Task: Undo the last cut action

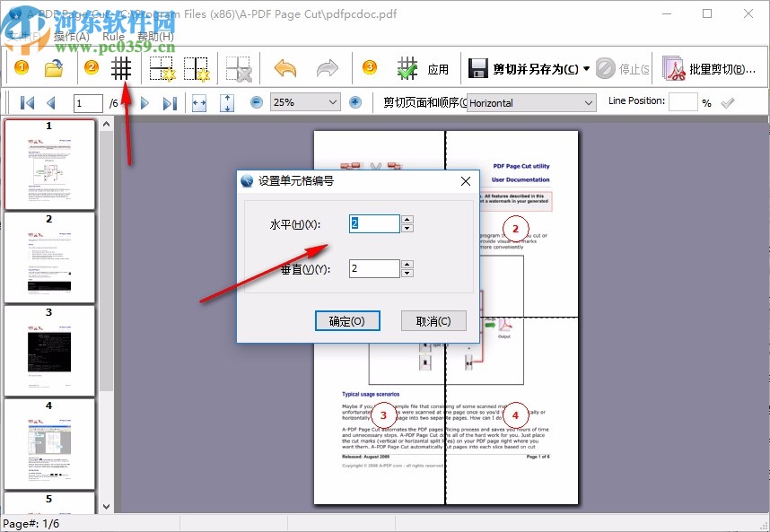Action: (x=285, y=67)
